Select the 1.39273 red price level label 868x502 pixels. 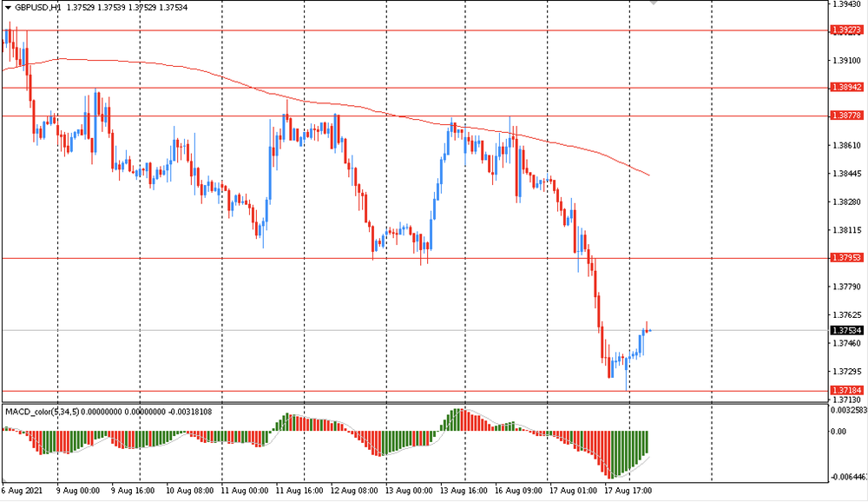847,30
